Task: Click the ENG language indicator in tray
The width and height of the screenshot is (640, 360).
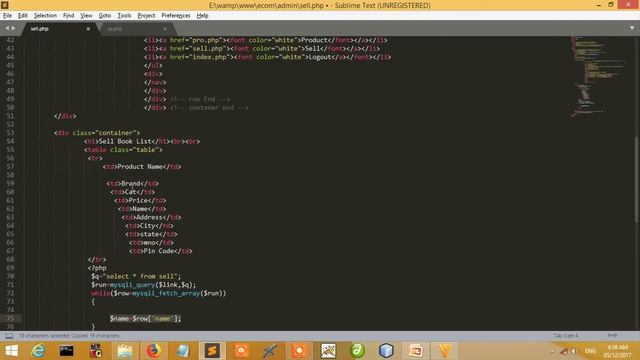Action: (x=590, y=351)
